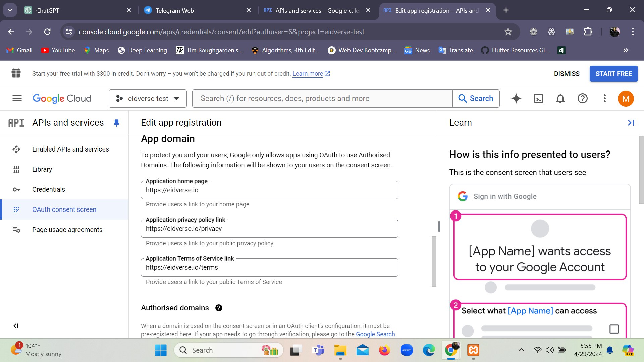Open the Django bookmark icon
Screen dimensions: 644x362
click(x=561, y=50)
